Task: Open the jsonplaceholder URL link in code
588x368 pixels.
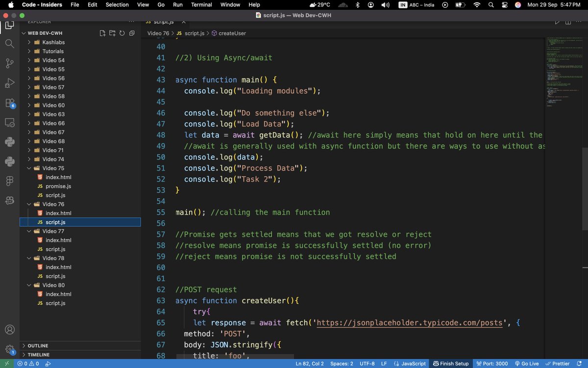Action: (410, 323)
